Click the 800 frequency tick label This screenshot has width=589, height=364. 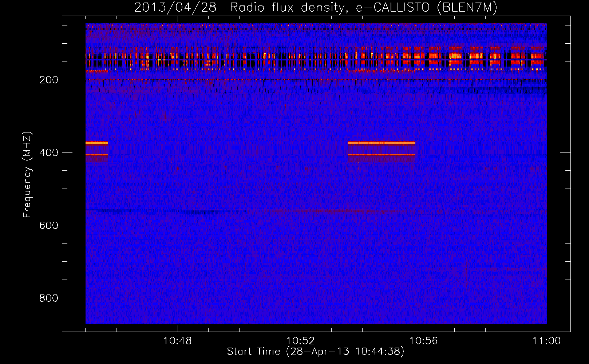[x=48, y=298]
